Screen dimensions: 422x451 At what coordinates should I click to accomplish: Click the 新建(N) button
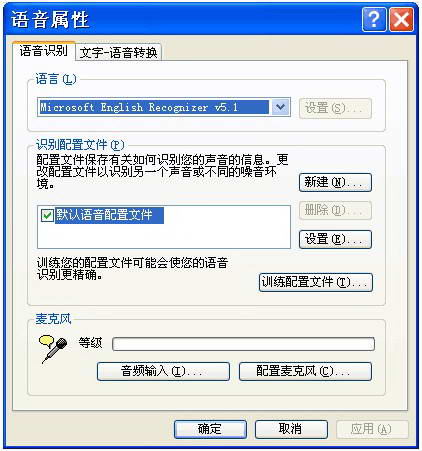(335, 182)
